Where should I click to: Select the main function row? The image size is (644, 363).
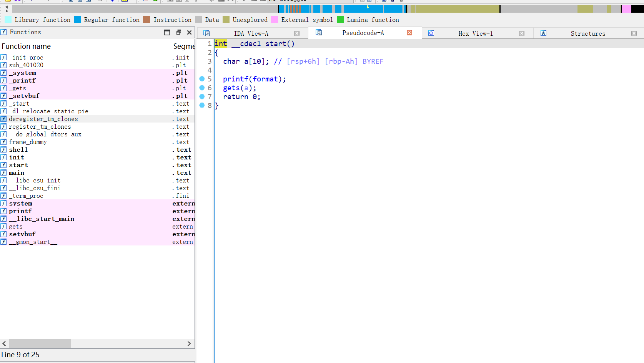[97, 172]
